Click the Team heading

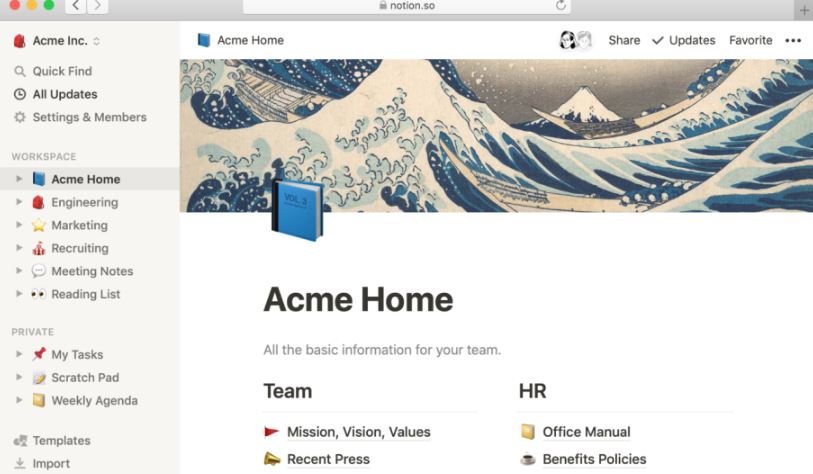(x=288, y=391)
